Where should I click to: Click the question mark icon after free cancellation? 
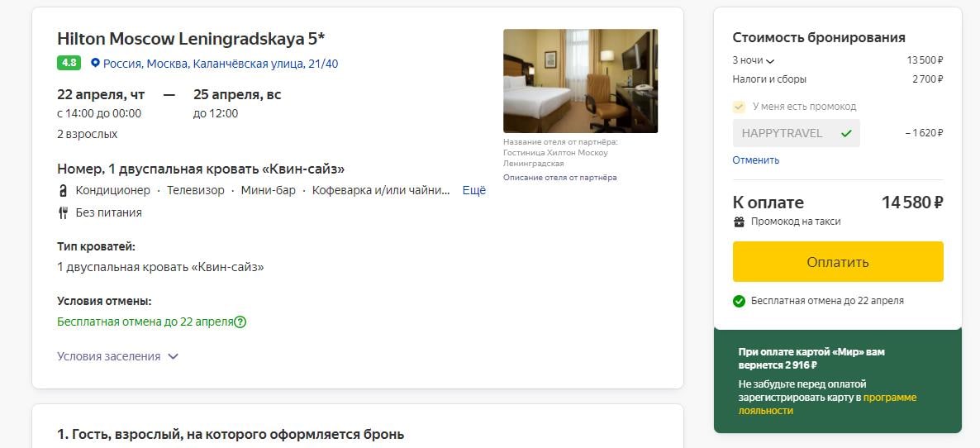[x=240, y=322]
